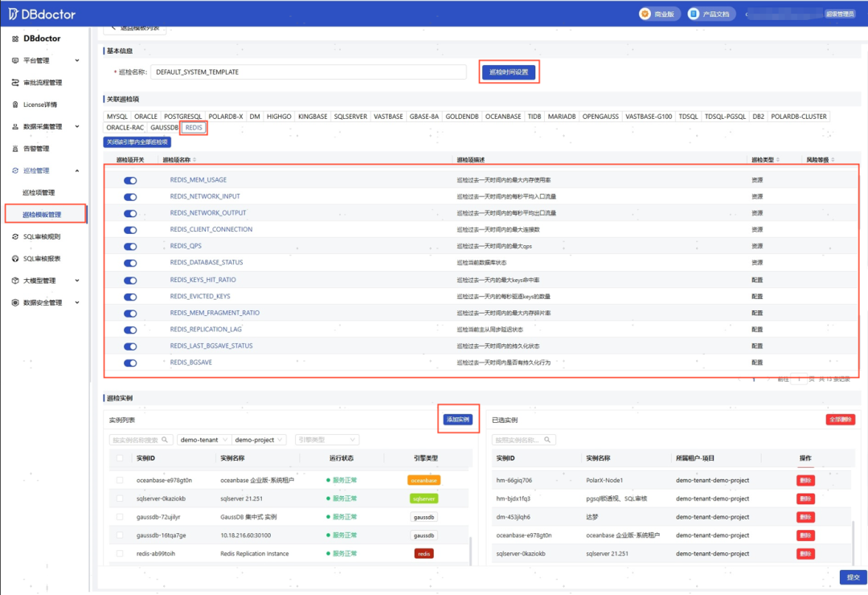Click the 数据采集管理 sidebar icon
The width and height of the screenshot is (868, 595).
pos(15,126)
